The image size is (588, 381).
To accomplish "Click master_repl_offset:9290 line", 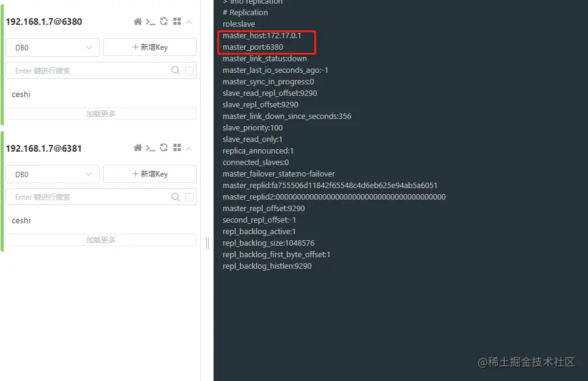I will [x=263, y=209].
